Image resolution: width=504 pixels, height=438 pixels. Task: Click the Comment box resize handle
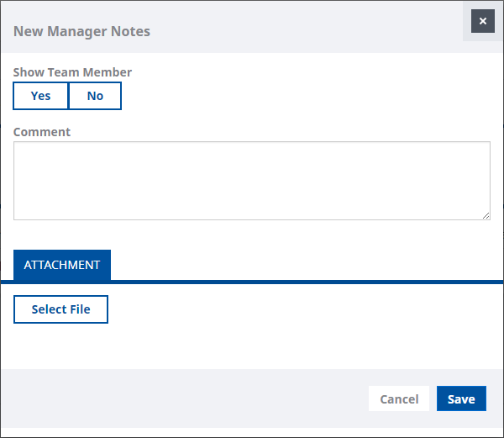(486, 215)
